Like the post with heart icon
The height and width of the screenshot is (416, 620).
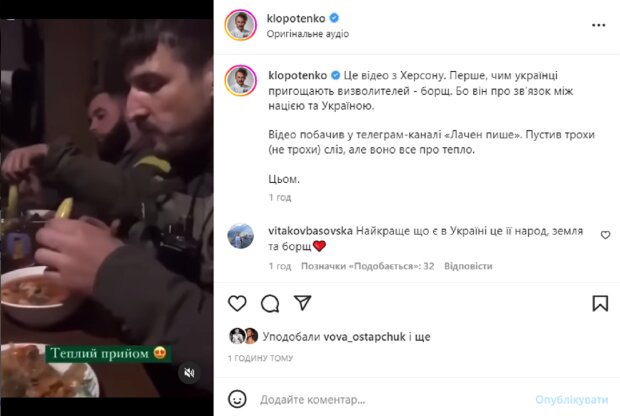pyautogui.click(x=237, y=303)
